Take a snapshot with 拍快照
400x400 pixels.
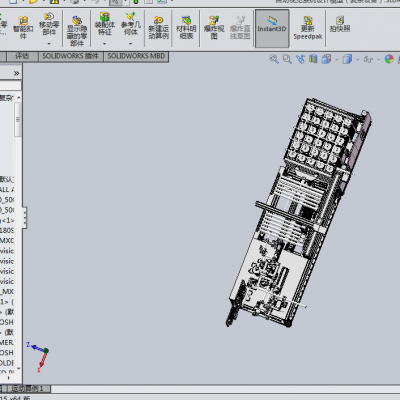340,25
